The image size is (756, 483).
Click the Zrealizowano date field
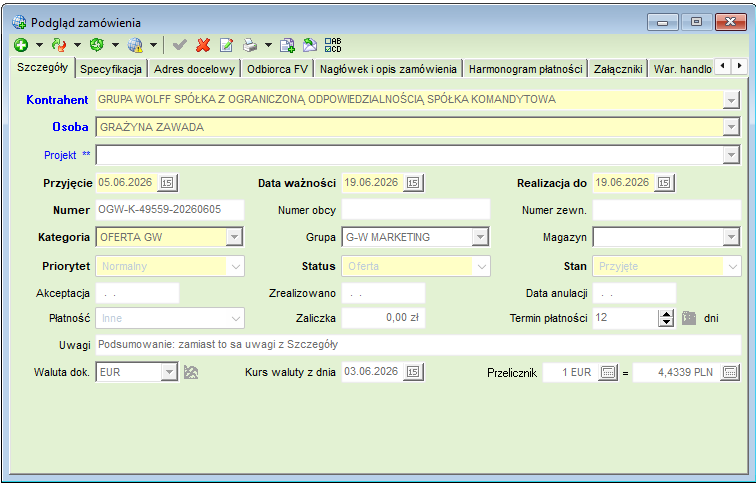pyautogui.click(x=383, y=293)
